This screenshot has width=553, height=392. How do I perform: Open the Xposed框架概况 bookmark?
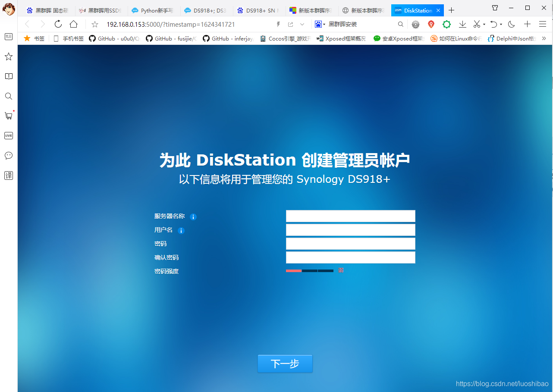click(341, 38)
